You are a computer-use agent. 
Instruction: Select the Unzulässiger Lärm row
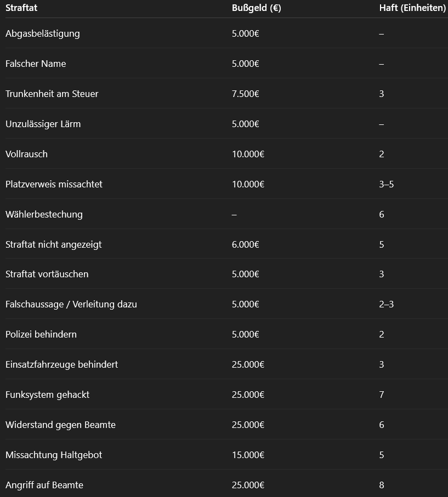(x=43, y=124)
